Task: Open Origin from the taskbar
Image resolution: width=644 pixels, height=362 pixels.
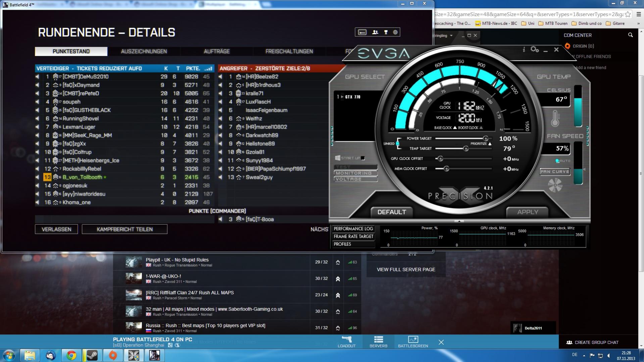Action: pyautogui.click(x=113, y=355)
